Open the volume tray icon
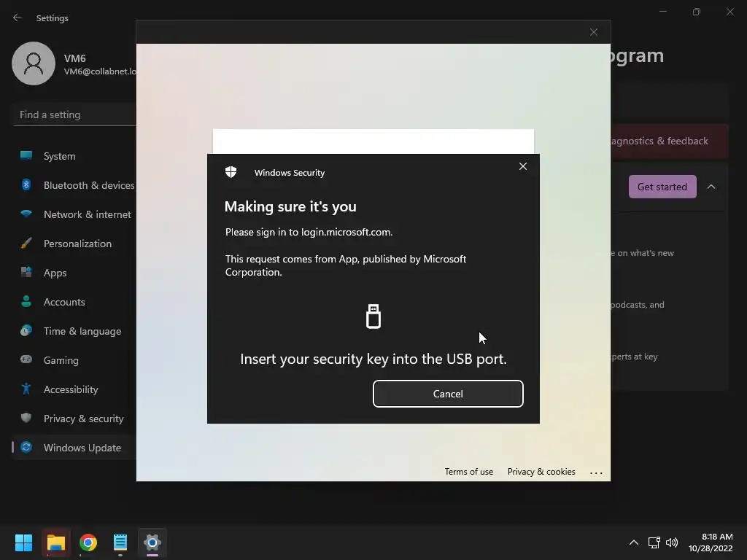747x560 pixels. click(672, 542)
